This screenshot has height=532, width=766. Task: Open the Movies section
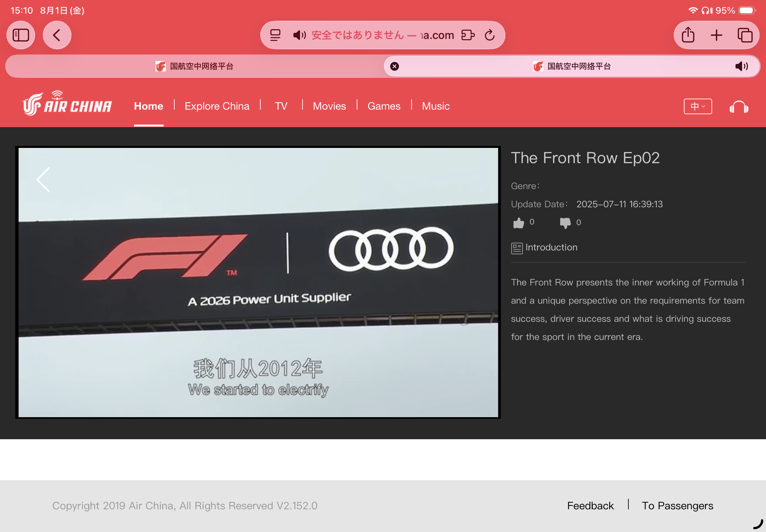(x=329, y=106)
